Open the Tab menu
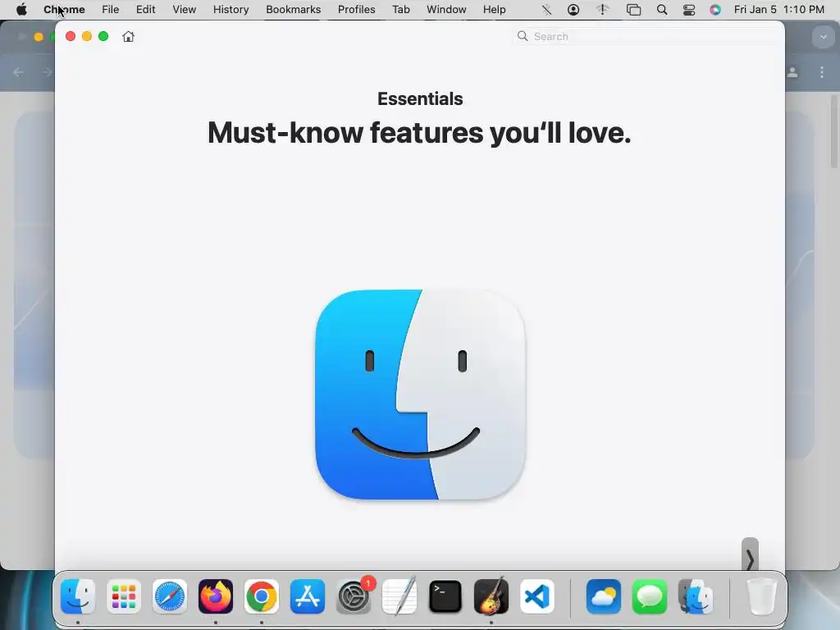Viewport: 840px width, 630px height. pyautogui.click(x=401, y=10)
